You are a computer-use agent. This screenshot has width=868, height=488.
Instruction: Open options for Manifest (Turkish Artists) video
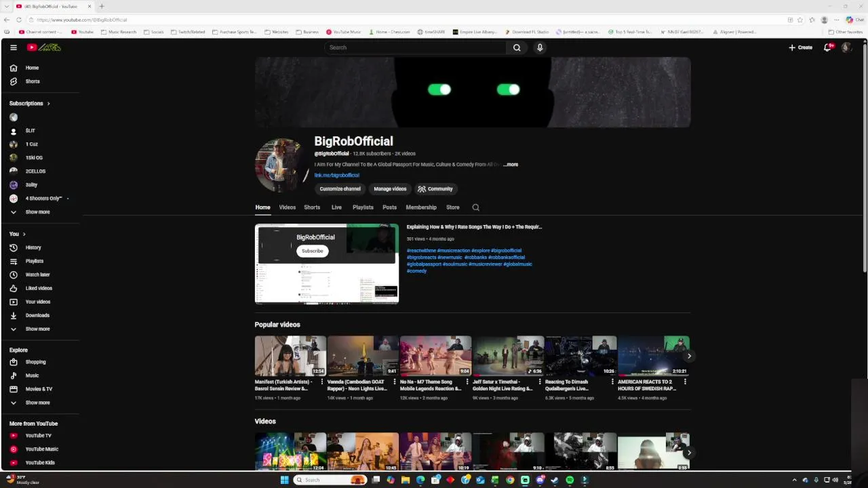pyautogui.click(x=322, y=382)
